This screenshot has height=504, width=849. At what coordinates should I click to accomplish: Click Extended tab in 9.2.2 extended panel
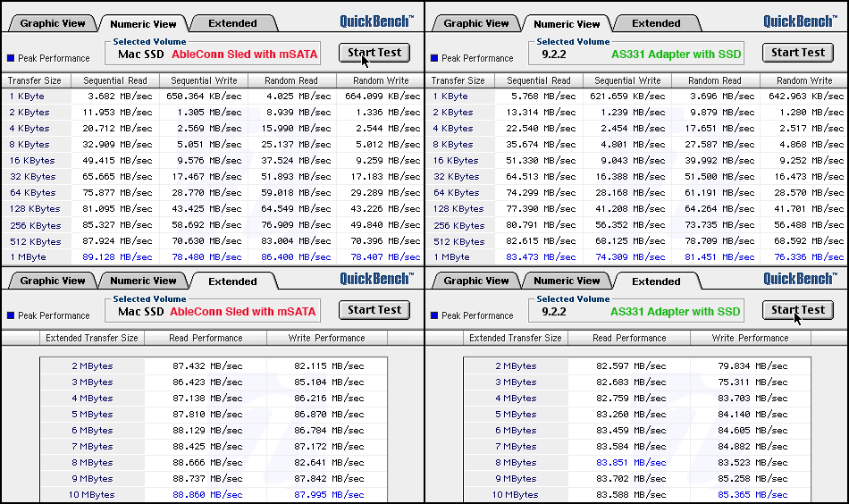[656, 281]
